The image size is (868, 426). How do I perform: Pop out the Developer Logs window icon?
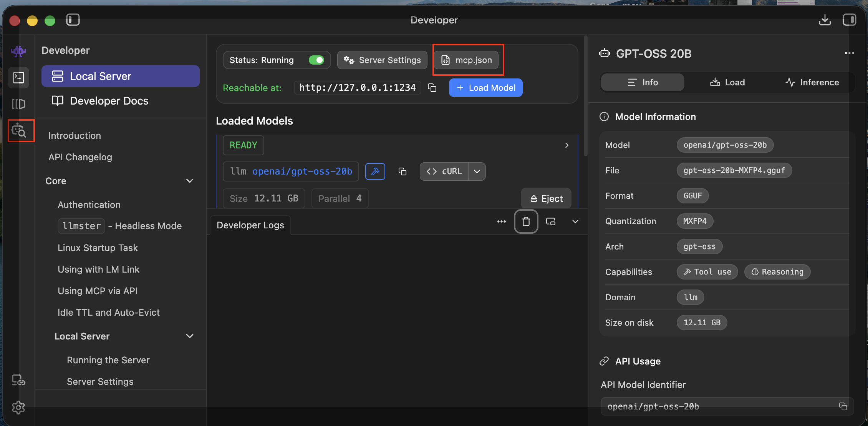tap(551, 221)
